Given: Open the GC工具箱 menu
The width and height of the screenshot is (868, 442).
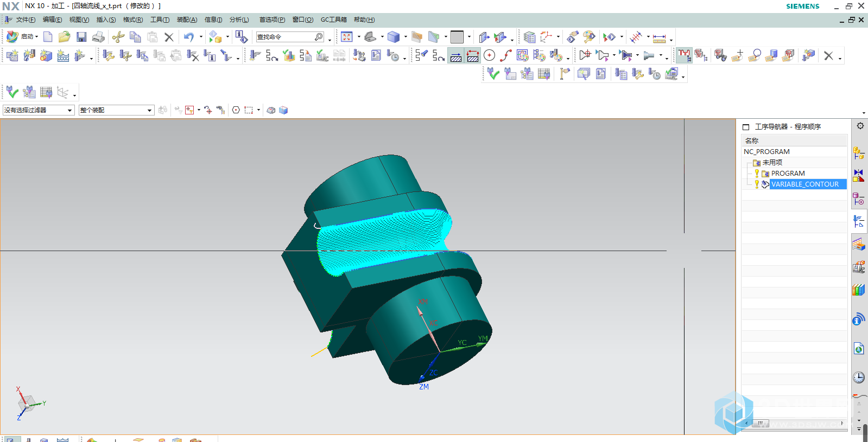Looking at the screenshot, I should [333, 20].
